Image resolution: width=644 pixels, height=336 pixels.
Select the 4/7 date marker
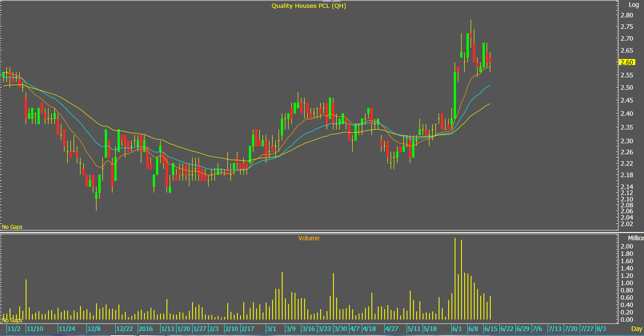355,329
